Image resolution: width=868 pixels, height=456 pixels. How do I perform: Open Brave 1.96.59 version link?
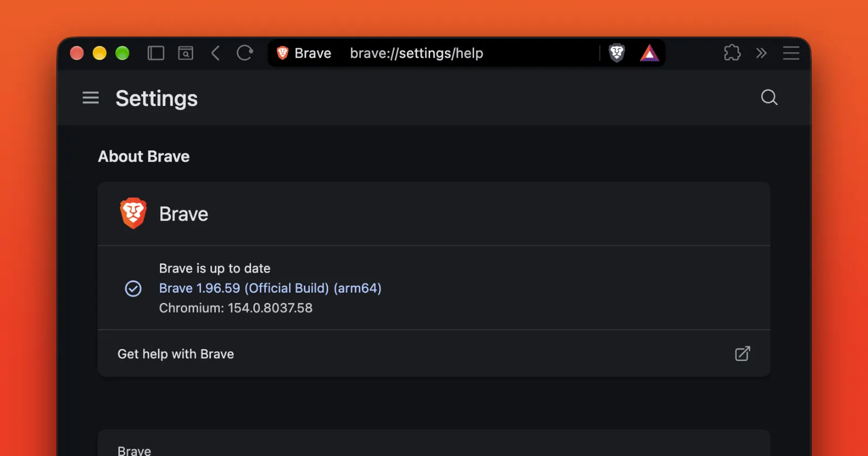click(270, 288)
